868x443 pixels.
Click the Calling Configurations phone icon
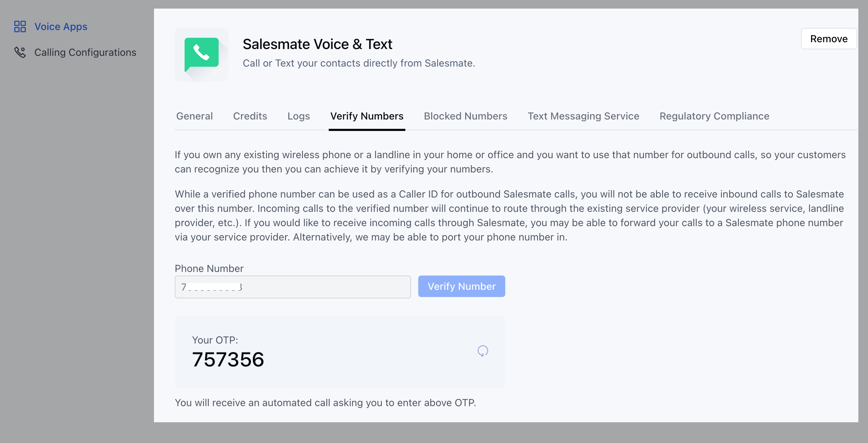[20, 52]
